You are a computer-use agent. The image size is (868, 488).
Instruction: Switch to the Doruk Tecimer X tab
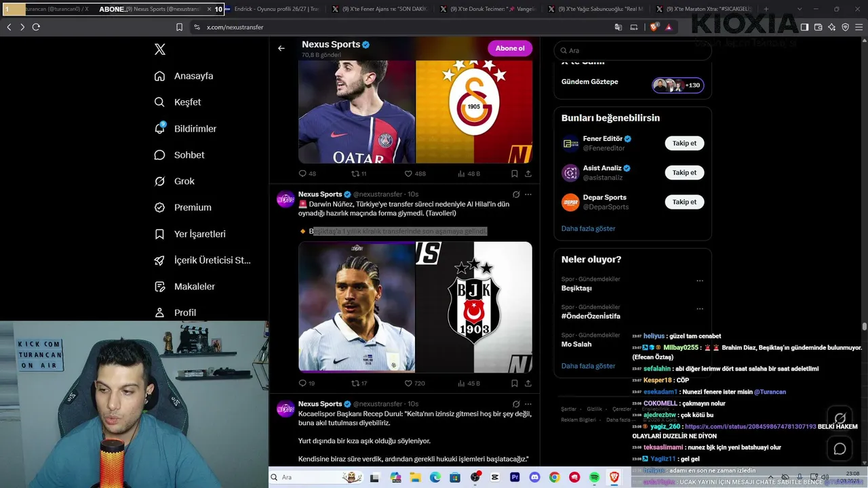486,9
